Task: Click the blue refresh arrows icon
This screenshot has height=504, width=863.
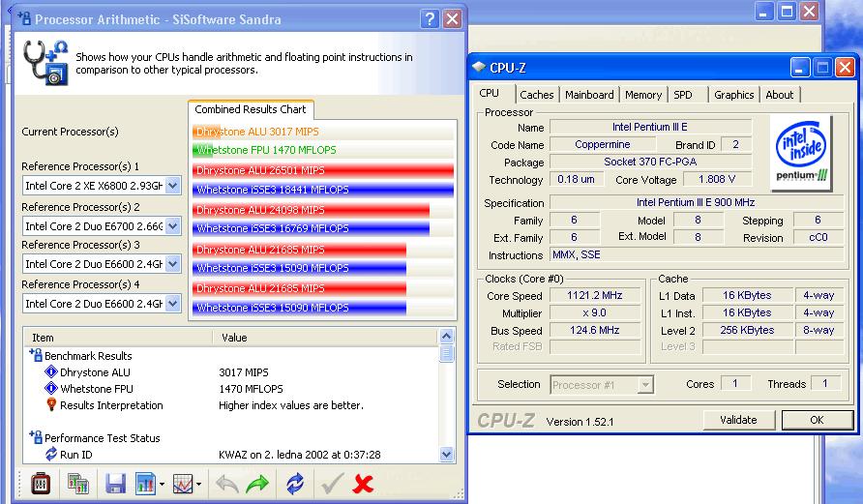Action: pos(294,483)
